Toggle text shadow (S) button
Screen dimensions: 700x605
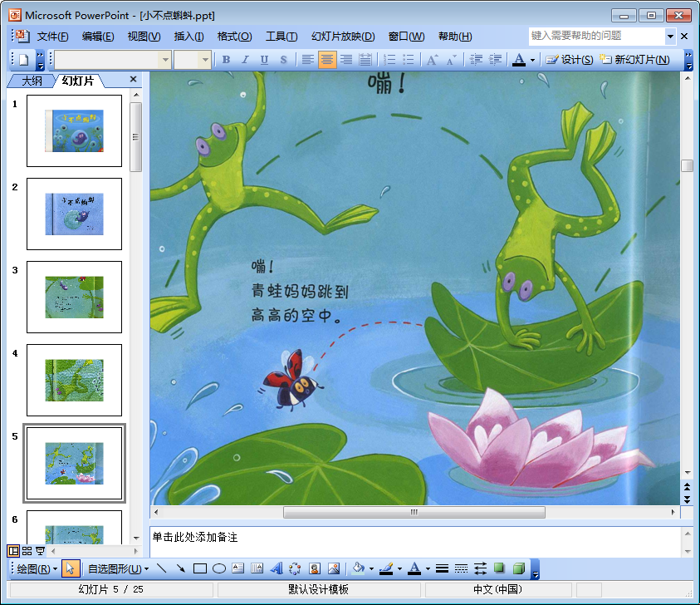[x=283, y=60]
